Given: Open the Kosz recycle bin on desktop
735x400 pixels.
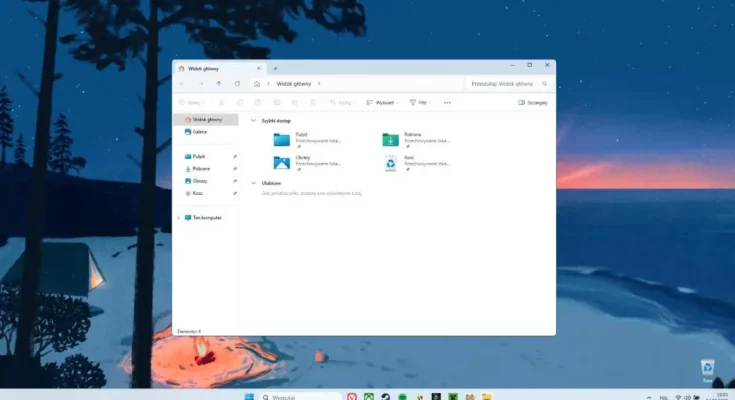Looking at the screenshot, I should click(x=707, y=371).
